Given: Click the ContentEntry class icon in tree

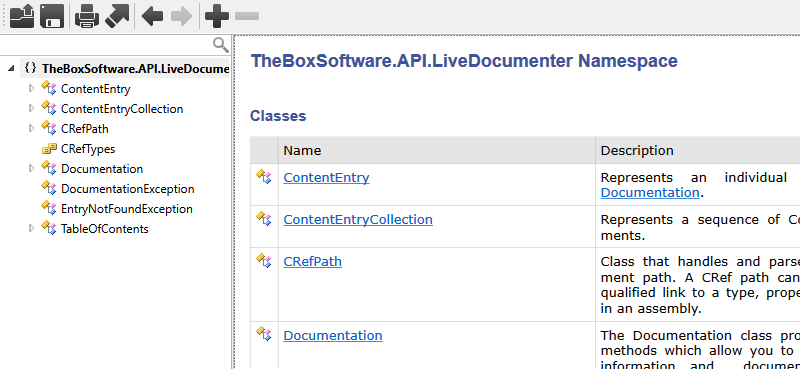Looking at the screenshot, I should click(48, 88).
